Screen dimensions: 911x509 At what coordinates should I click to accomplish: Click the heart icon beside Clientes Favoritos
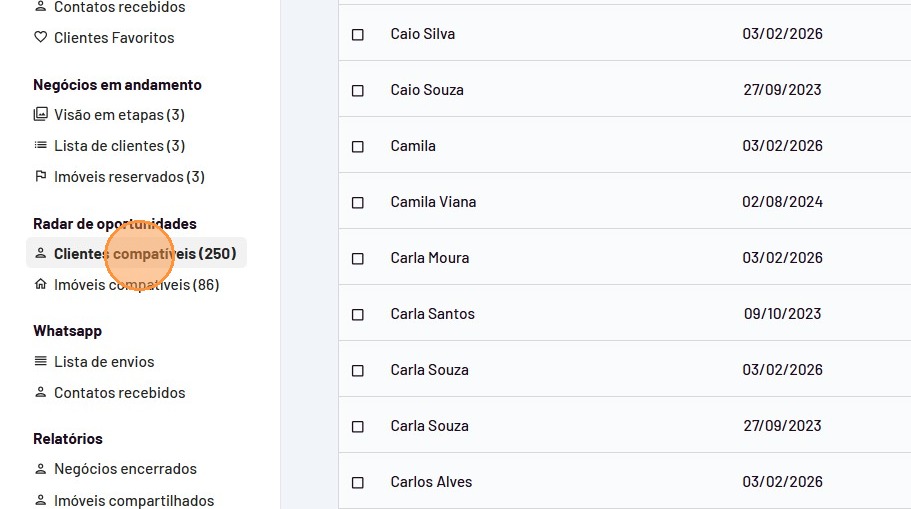tap(41, 38)
